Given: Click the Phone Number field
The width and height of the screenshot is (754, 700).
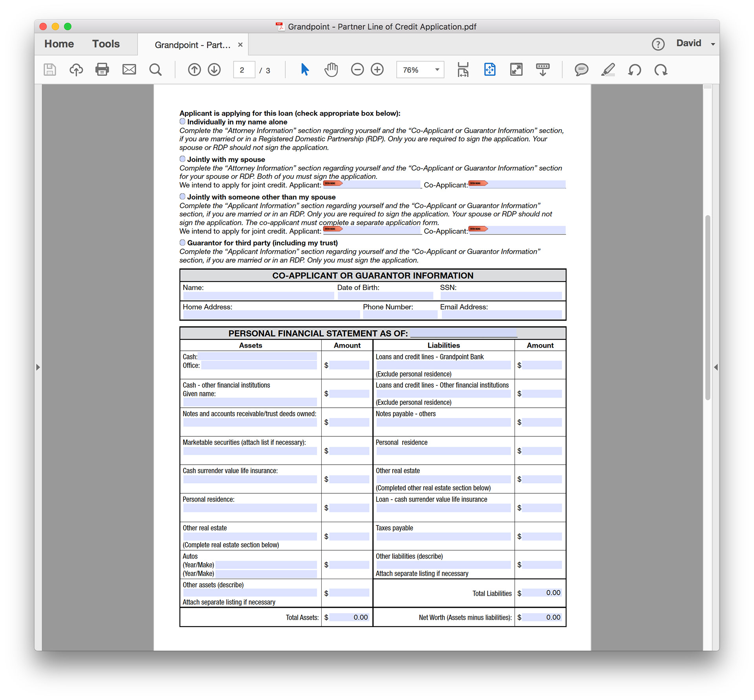Looking at the screenshot, I should (400, 315).
